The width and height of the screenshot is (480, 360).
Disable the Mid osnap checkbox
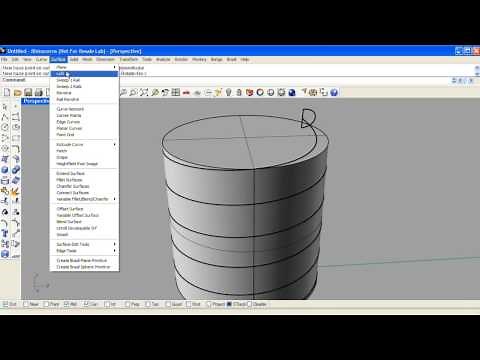66,304
